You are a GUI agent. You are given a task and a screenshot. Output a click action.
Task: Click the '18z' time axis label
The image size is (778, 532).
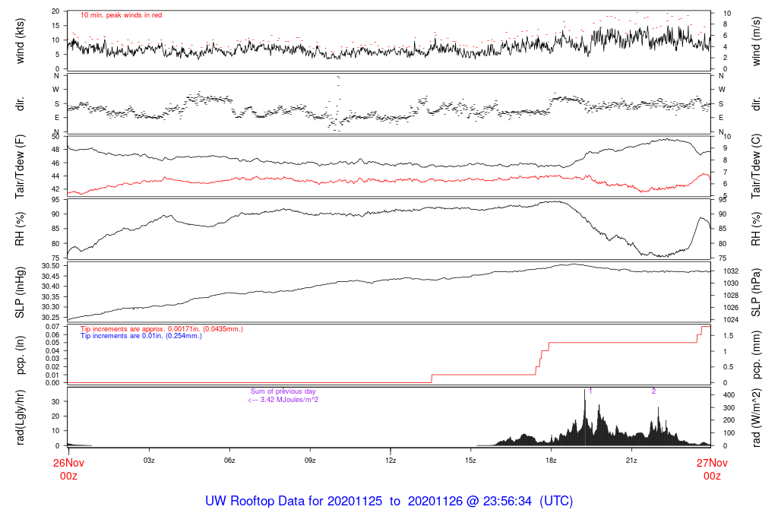pyautogui.click(x=551, y=461)
